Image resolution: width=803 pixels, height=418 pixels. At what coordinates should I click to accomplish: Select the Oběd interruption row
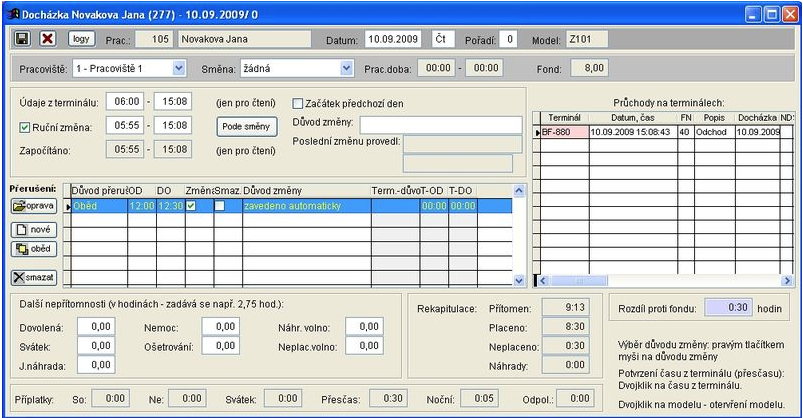pyautogui.click(x=291, y=206)
